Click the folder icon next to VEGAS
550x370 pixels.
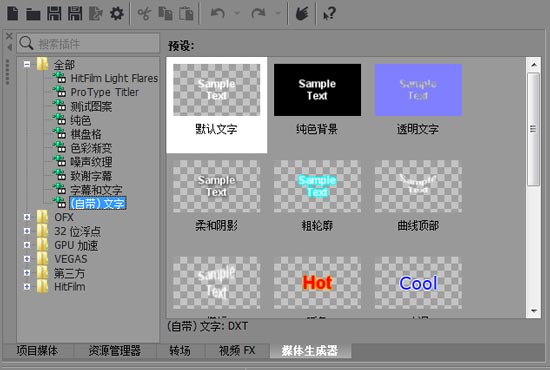pos(42,259)
